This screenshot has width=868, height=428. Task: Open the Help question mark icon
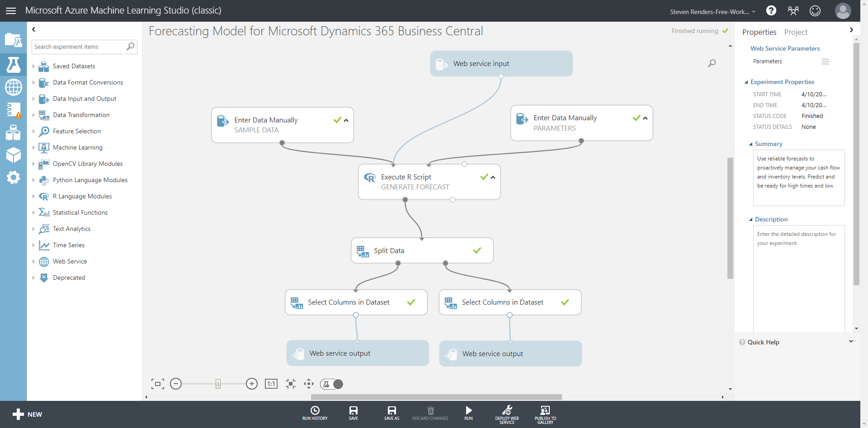771,10
